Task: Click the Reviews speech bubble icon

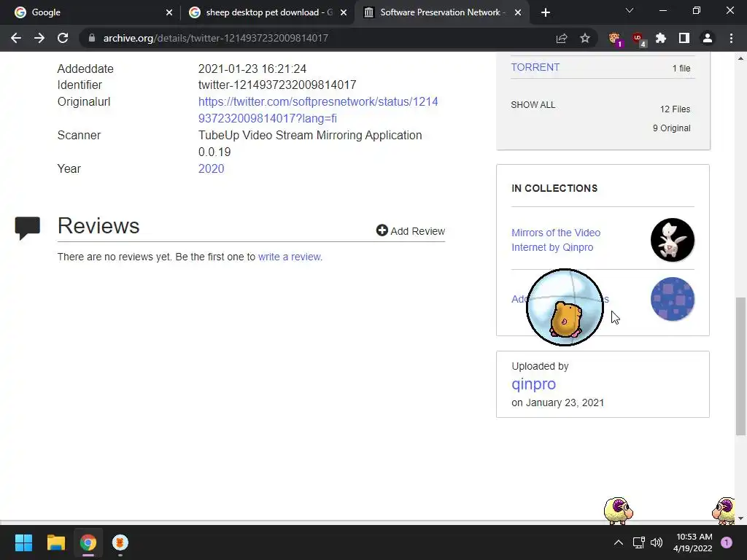Action: click(27, 227)
